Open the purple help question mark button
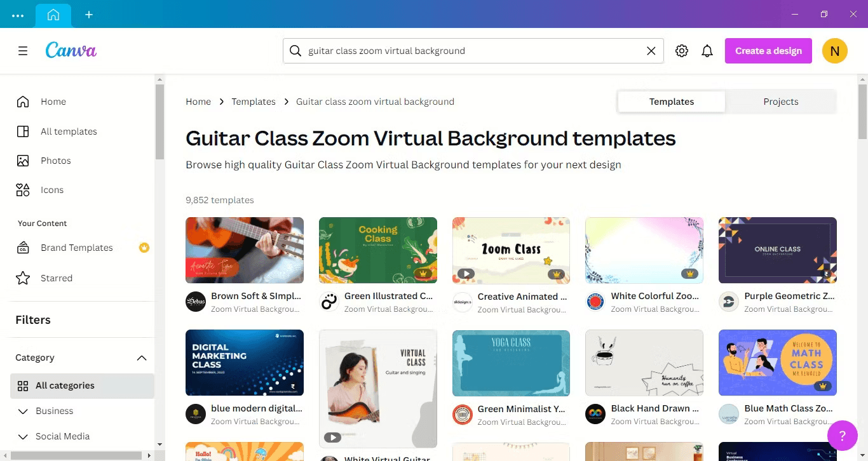This screenshot has width=868, height=461. coord(843,436)
